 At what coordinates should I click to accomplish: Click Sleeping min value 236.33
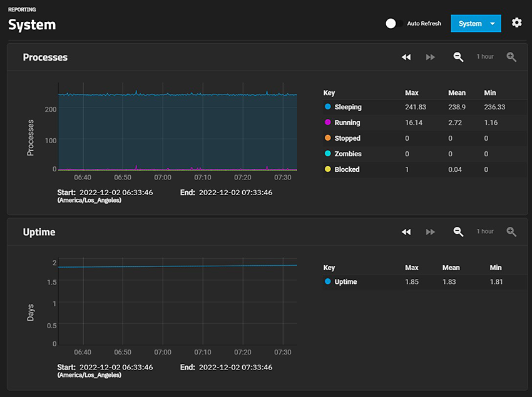tap(494, 107)
